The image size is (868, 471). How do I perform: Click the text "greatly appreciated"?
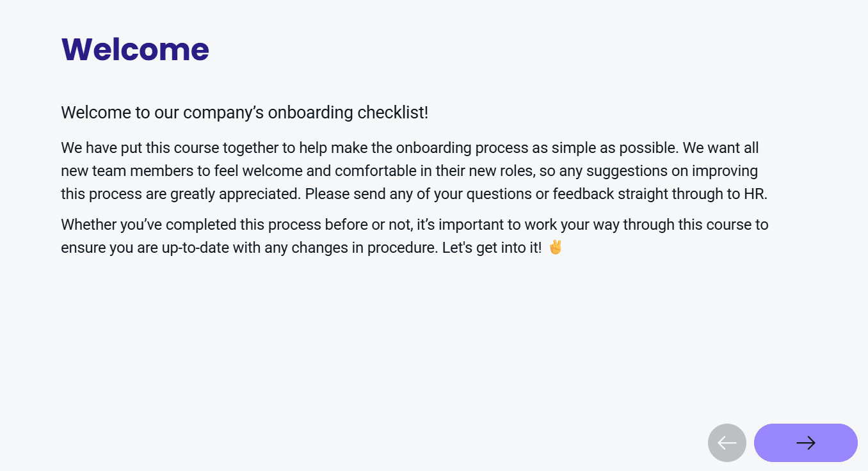[236, 194]
